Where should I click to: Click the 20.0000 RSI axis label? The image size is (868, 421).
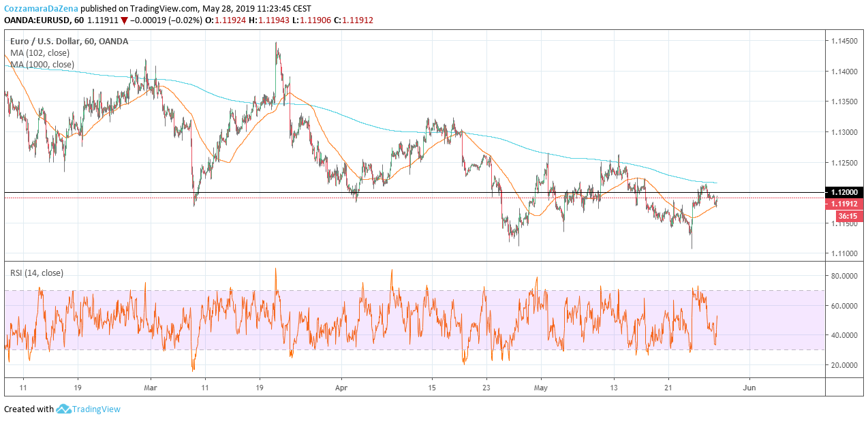click(843, 365)
